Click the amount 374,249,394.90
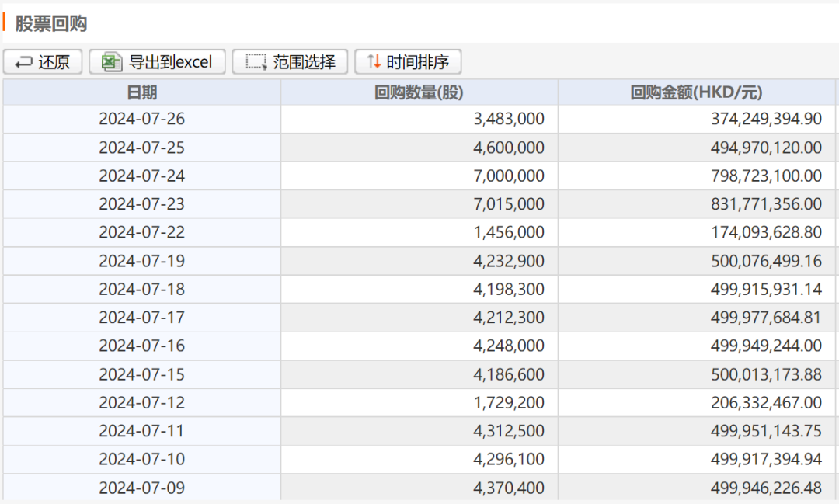Screen dimensions: 839x504 coord(766,118)
